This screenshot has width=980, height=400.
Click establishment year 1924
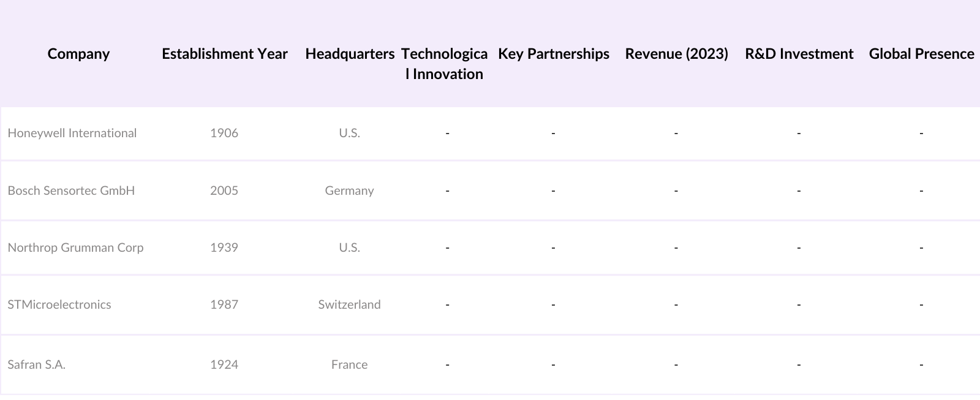tap(224, 364)
